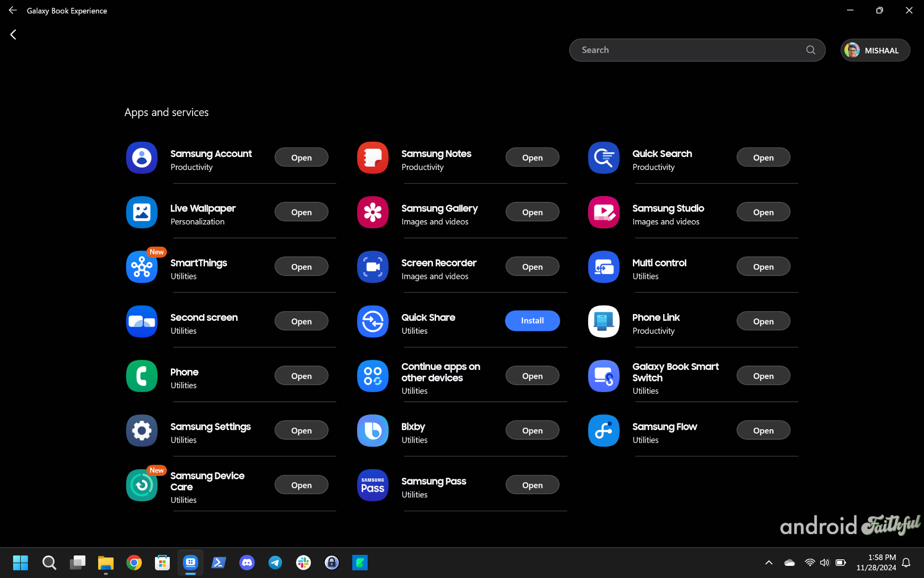Click the Samsung Gallery flower icon

coord(372,212)
